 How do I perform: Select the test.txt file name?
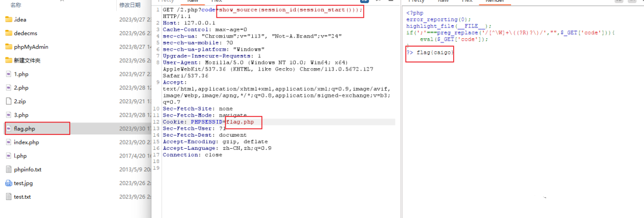pos(22,196)
